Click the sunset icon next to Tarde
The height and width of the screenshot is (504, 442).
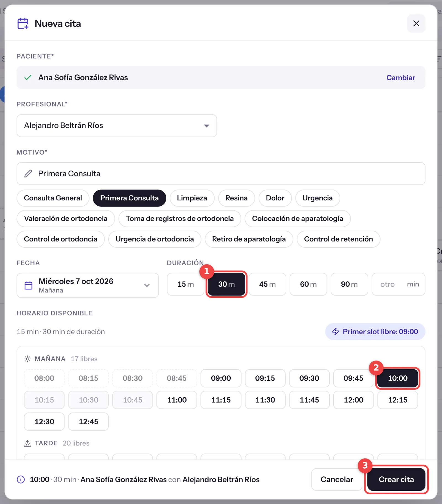28,443
